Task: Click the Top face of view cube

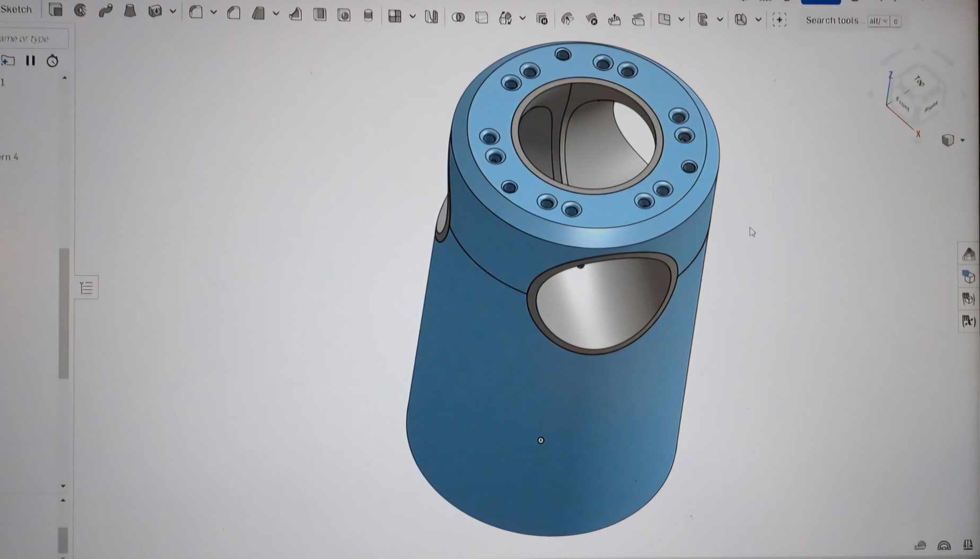Action: point(919,81)
